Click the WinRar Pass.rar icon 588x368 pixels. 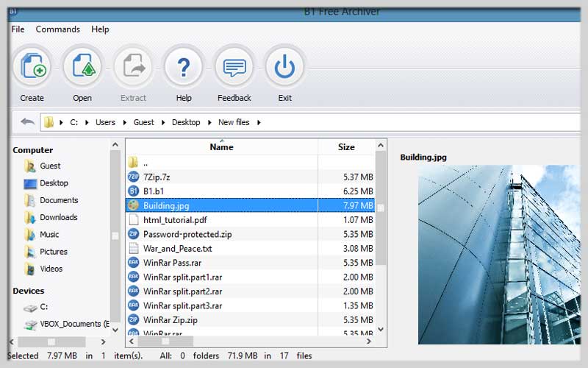[134, 263]
